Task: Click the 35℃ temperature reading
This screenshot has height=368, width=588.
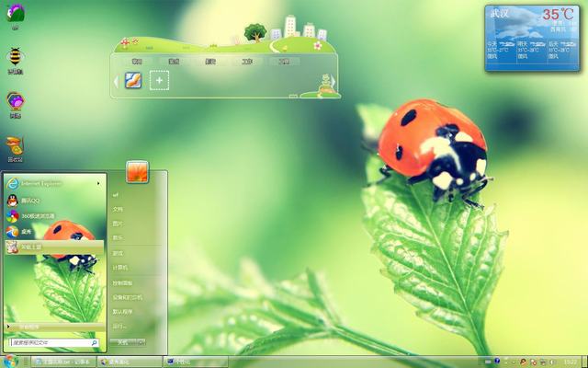Action: point(558,15)
